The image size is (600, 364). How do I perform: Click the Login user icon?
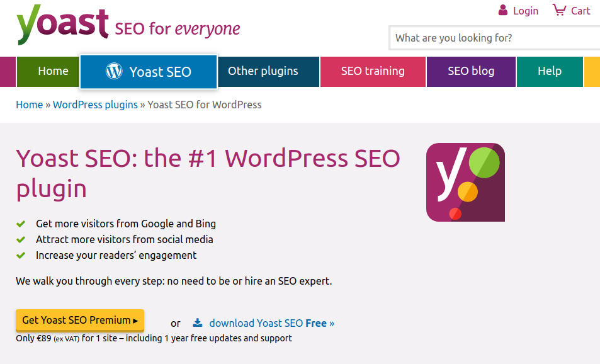click(x=503, y=10)
